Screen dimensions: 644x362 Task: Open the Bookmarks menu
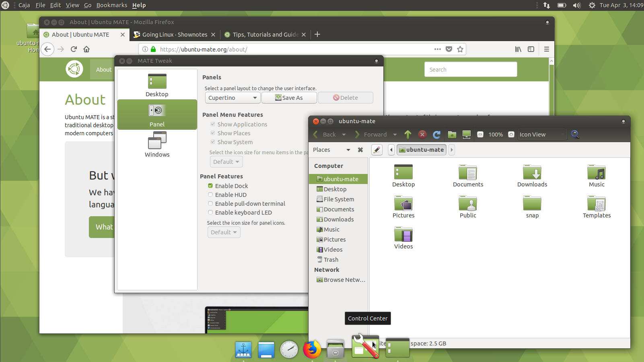click(x=112, y=5)
